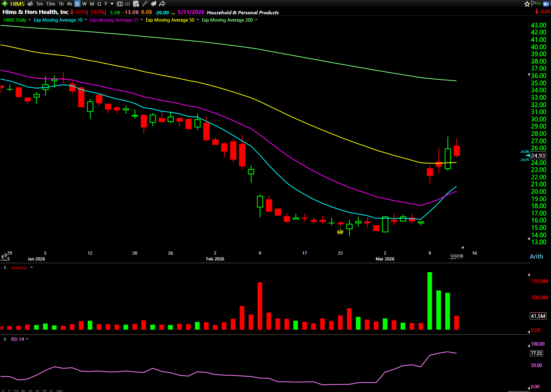Select the weekly W timeframe
551x392 pixels.
(84, 4)
